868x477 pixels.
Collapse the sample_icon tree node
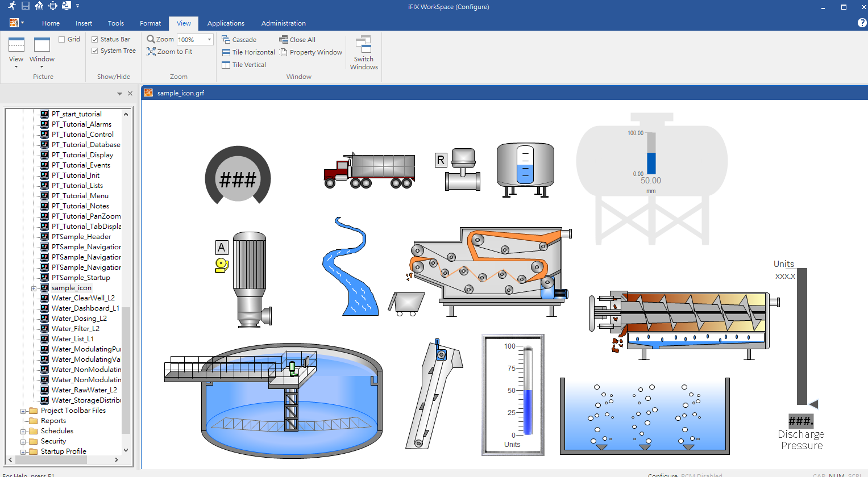(34, 287)
